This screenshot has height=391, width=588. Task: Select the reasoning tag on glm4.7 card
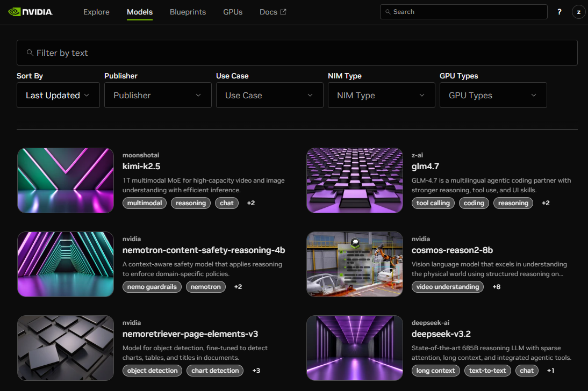513,203
